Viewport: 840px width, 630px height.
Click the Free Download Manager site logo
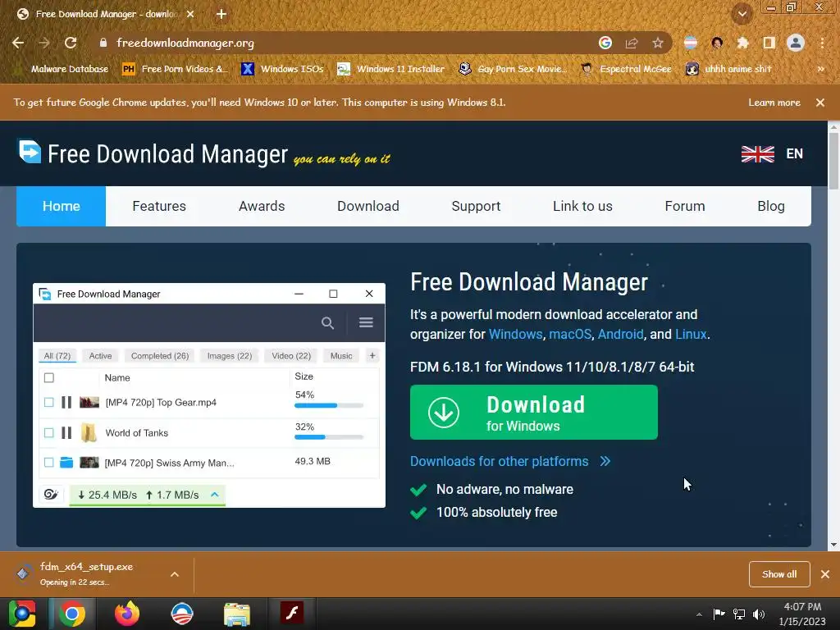pyautogui.click(x=30, y=152)
